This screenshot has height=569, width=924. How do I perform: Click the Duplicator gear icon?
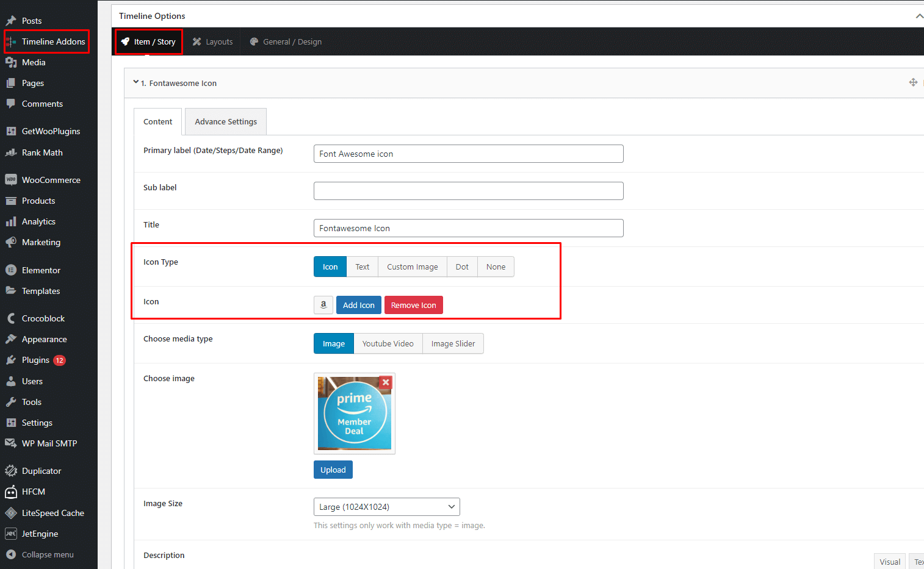(10, 471)
